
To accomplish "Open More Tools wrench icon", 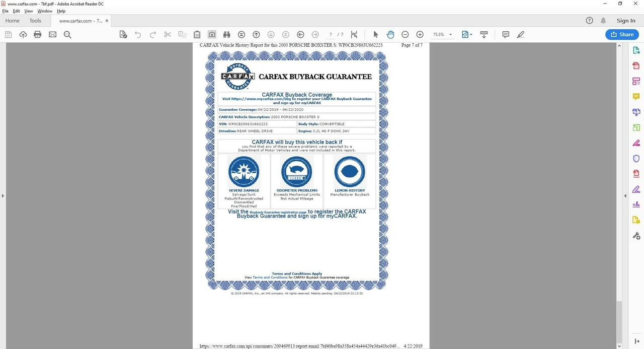I will pos(636,236).
